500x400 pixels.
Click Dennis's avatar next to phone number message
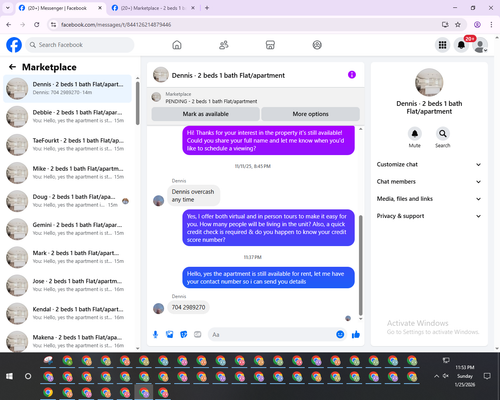click(158, 308)
